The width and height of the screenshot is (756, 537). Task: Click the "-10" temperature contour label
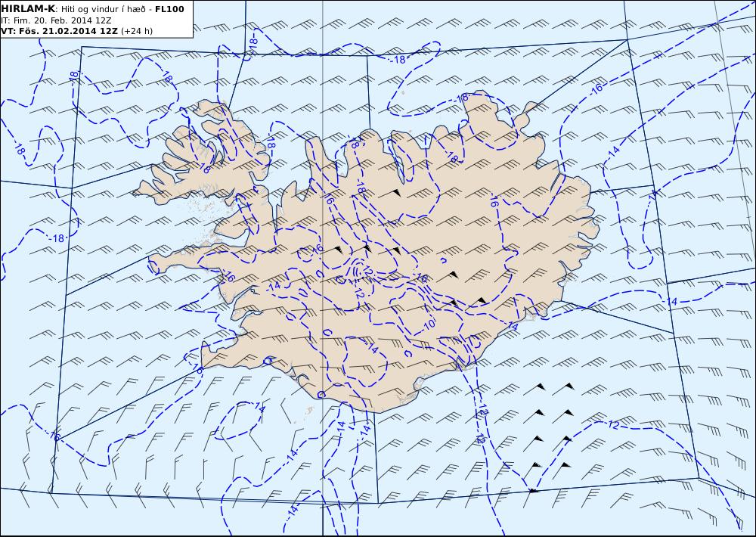pos(428,324)
